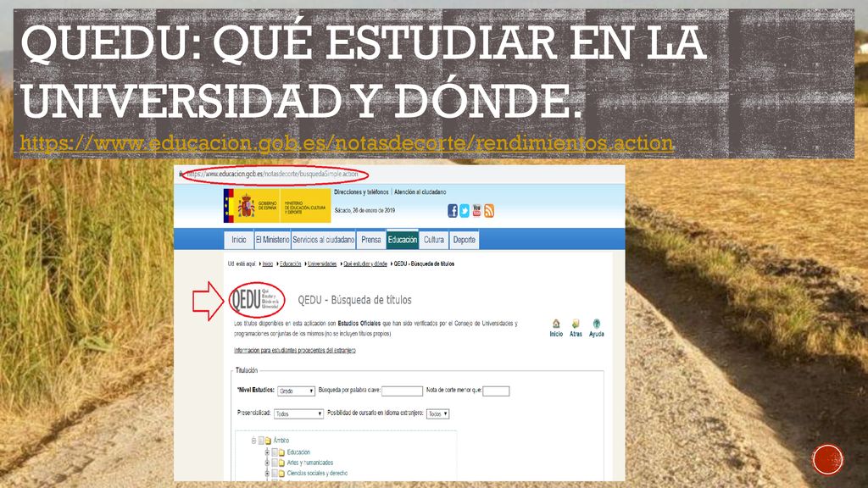868x488 pixels.
Task: Click the Ámbito folder icon
Action: (268, 441)
